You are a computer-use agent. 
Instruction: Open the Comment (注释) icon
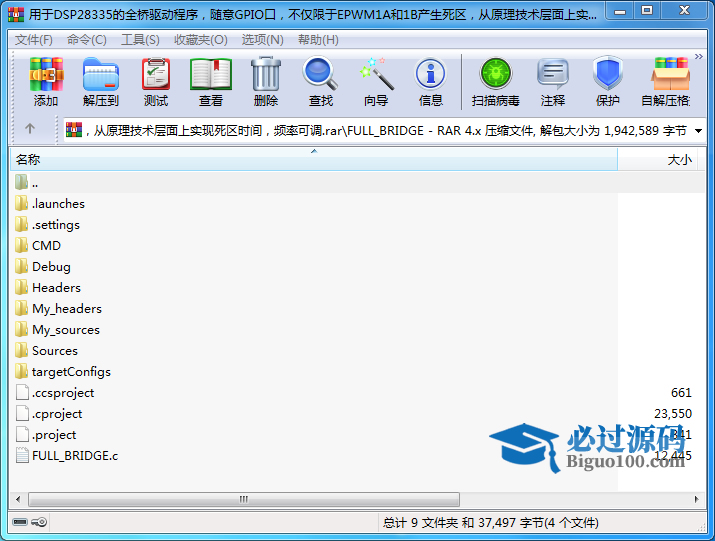[x=553, y=74]
